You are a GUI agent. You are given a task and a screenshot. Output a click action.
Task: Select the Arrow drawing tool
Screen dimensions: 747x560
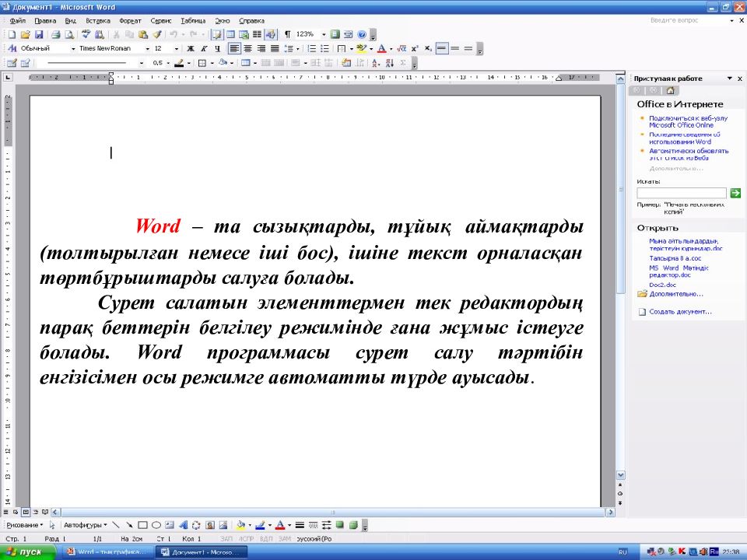129,525
